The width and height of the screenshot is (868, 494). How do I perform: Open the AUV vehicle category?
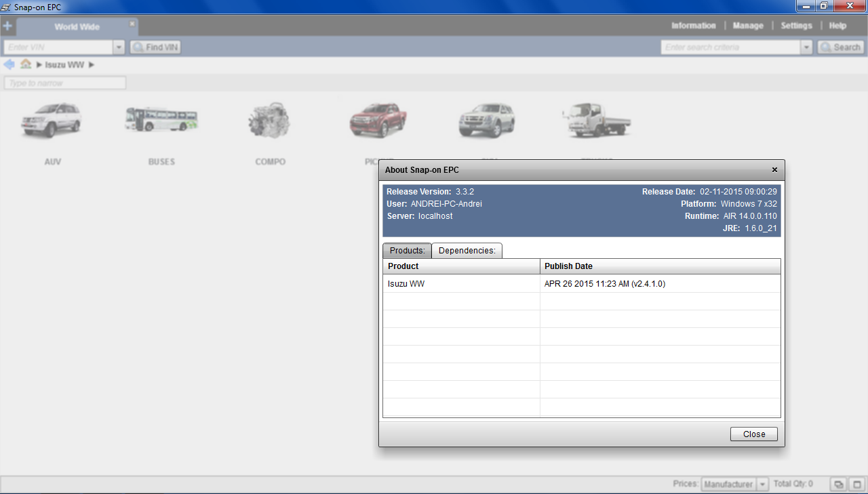coord(52,133)
